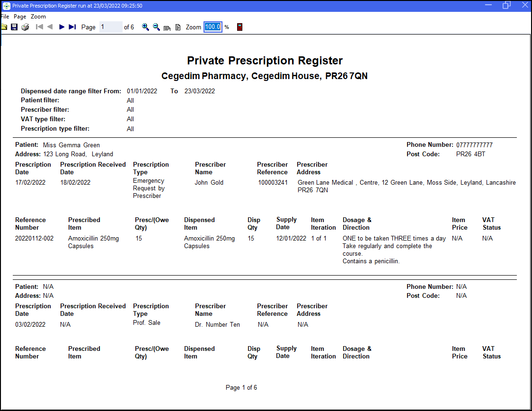Viewport: 532px width, 411px height.
Task: Open the File menu
Action: pos(5,17)
